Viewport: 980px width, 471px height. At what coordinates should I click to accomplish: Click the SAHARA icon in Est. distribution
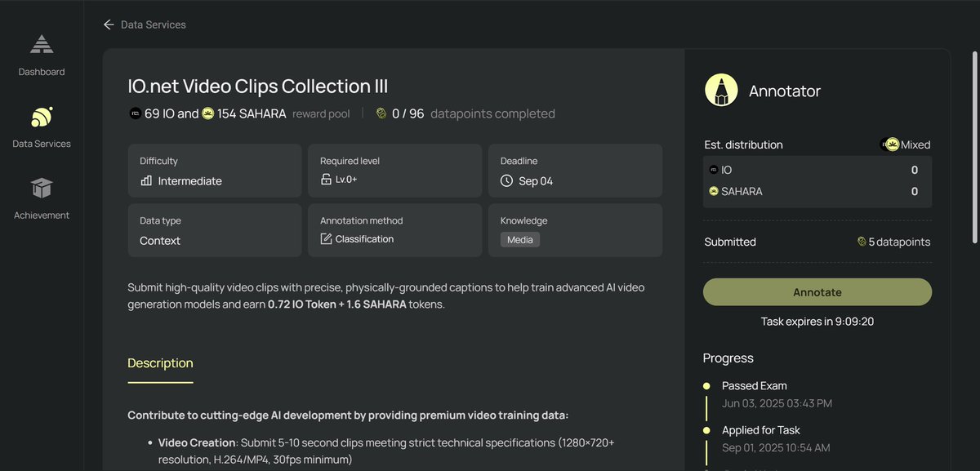tap(714, 191)
